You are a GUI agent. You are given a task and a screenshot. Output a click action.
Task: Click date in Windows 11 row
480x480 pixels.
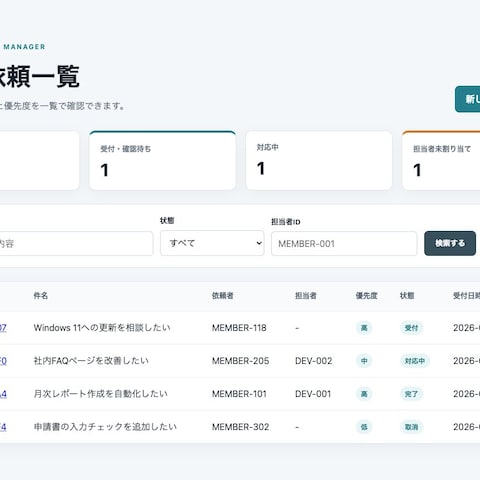click(x=466, y=328)
